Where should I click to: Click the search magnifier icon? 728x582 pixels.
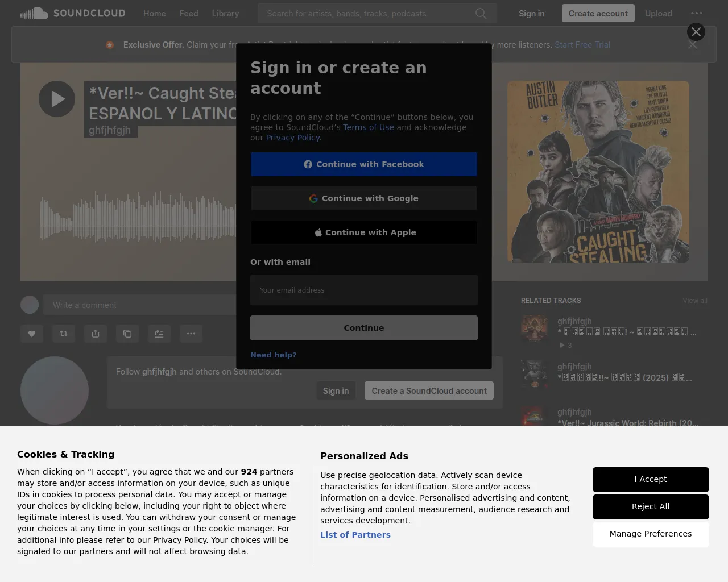click(481, 13)
